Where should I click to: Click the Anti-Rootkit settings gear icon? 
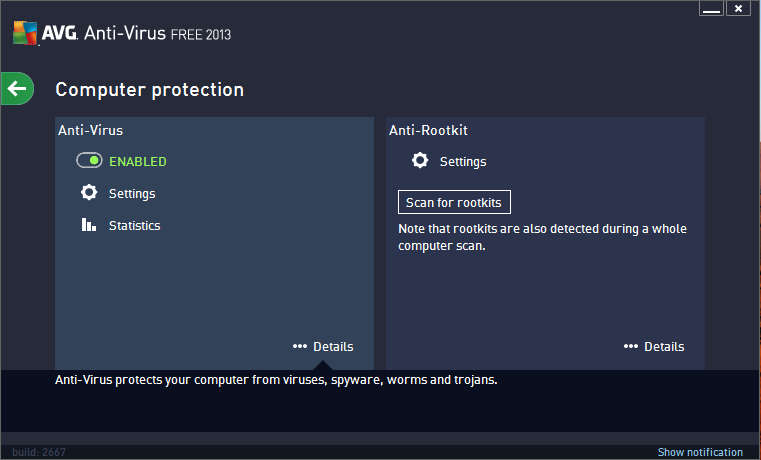[420, 161]
